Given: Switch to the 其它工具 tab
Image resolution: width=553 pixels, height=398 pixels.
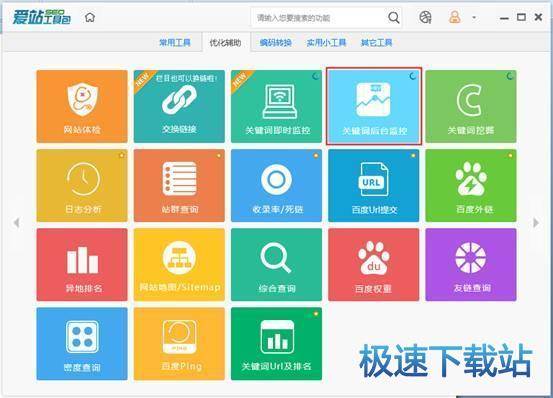Looking at the screenshot, I should pos(376,43).
